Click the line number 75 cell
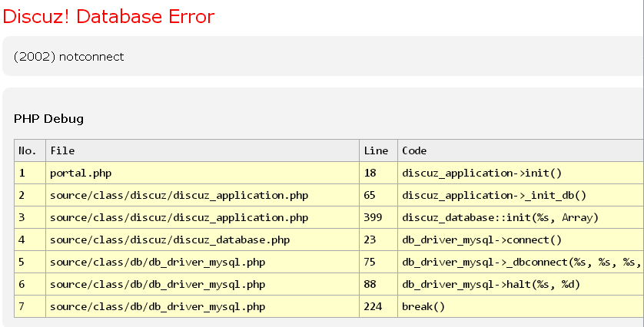The image size is (644, 327). tap(378, 262)
